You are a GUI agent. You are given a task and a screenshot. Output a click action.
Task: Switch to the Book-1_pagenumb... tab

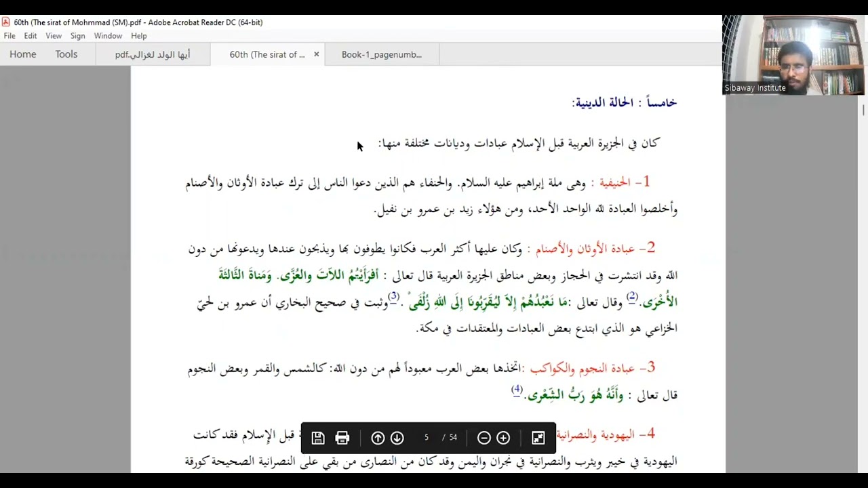[382, 54]
